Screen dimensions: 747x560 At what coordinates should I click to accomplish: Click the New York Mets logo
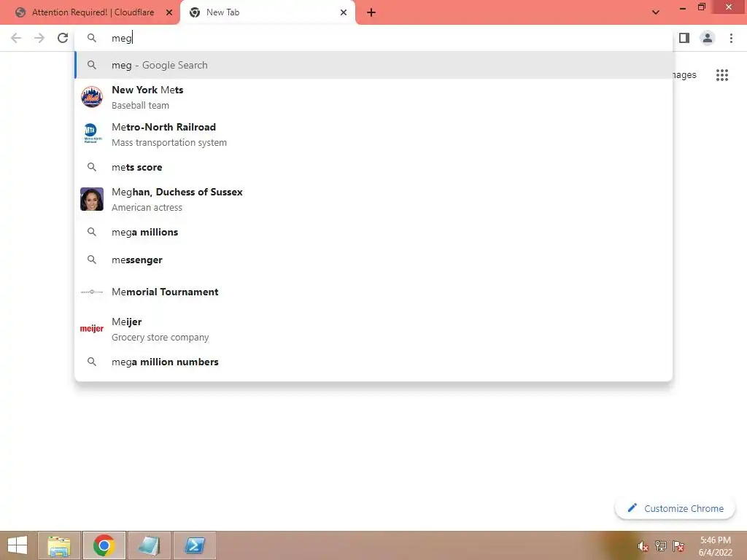click(x=91, y=97)
